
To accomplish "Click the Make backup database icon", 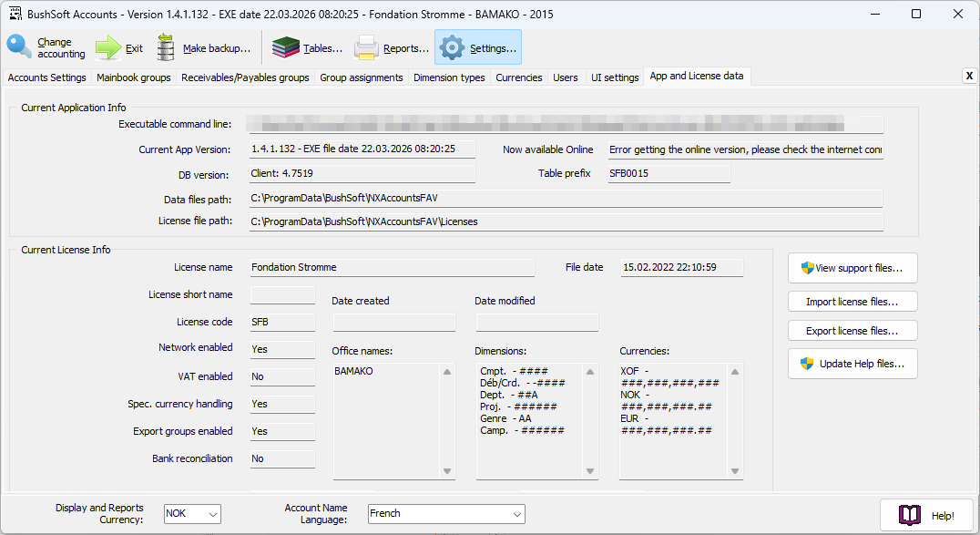I will 166,47.
